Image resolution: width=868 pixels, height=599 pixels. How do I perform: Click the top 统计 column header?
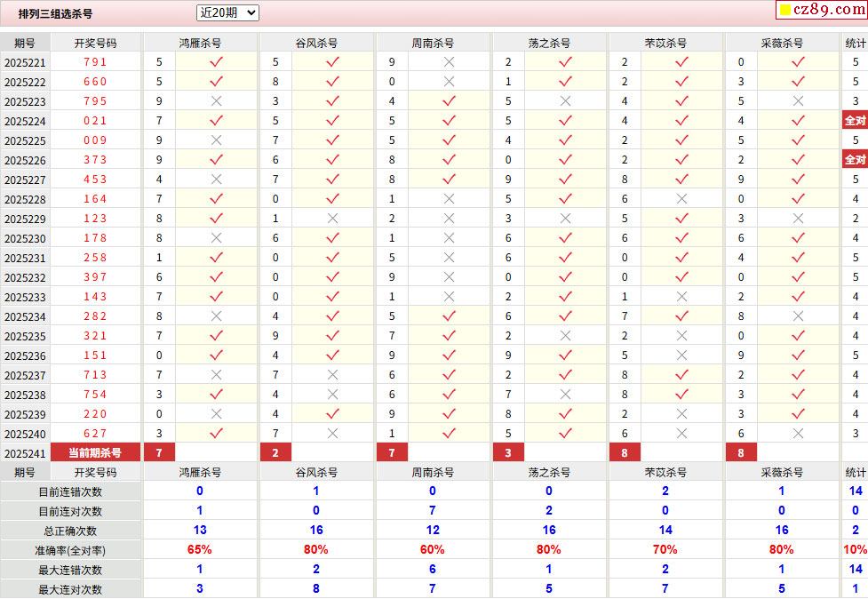pos(856,43)
